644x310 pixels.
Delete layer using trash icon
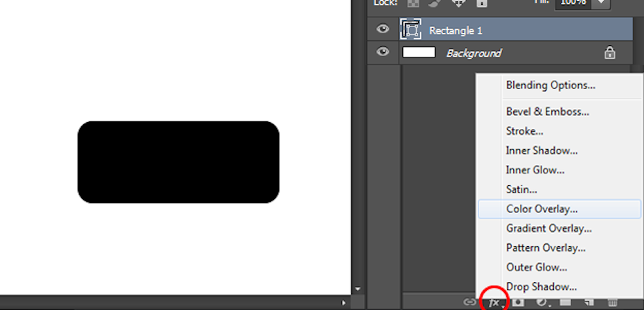[x=612, y=302]
